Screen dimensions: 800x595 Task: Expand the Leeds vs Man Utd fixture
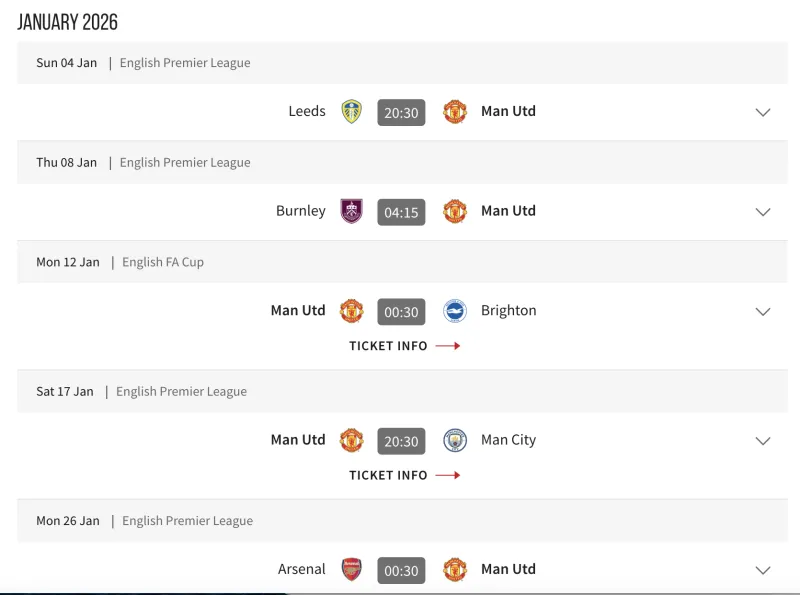point(763,112)
